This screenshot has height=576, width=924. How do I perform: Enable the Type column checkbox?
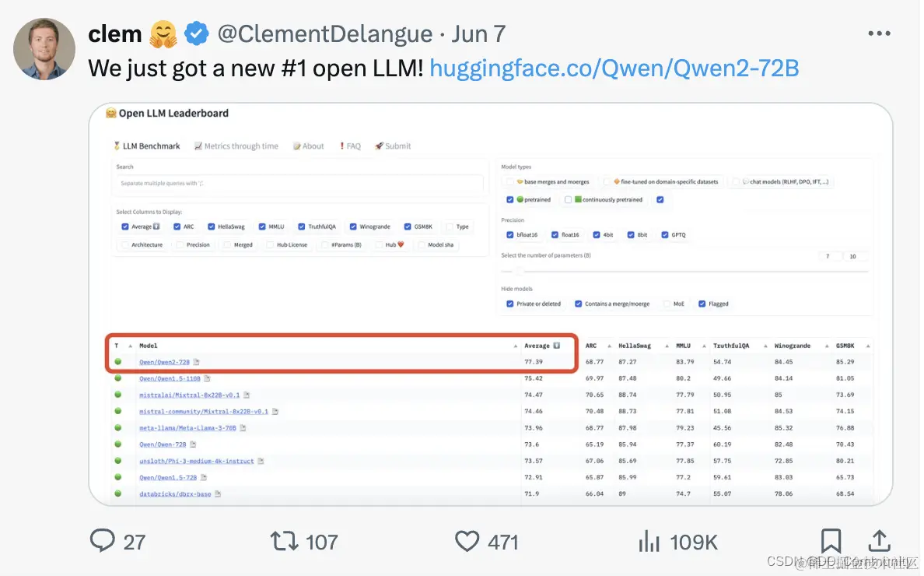point(450,227)
